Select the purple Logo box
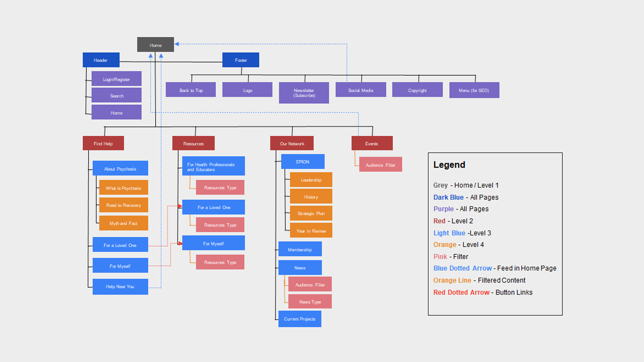Screen dimensions: 644x362 (x=247, y=90)
